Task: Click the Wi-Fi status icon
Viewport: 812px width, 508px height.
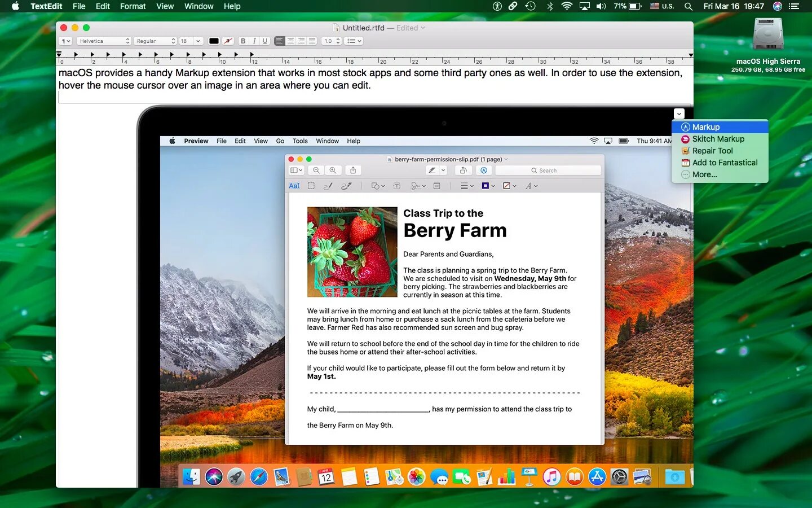Action: [x=567, y=6]
